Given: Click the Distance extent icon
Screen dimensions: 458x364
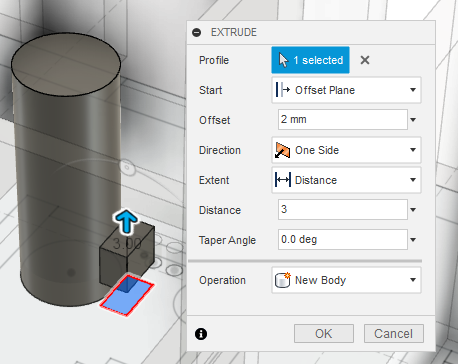Looking at the screenshot, I should pos(283,180).
